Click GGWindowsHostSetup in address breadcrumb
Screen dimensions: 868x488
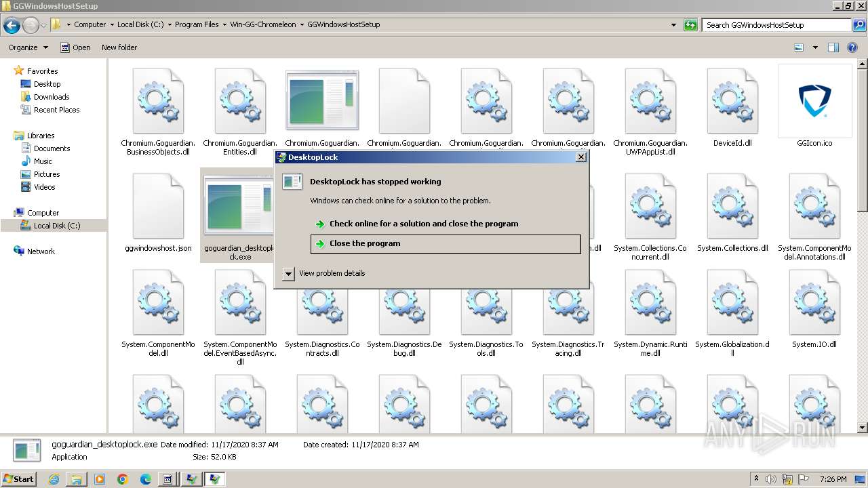tap(344, 24)
